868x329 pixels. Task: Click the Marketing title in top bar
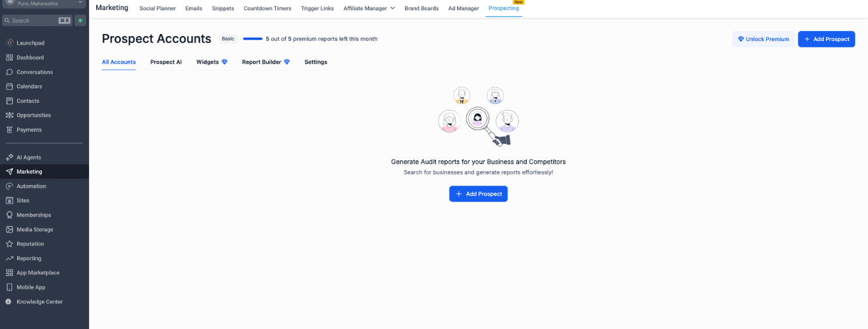(112, 8)
